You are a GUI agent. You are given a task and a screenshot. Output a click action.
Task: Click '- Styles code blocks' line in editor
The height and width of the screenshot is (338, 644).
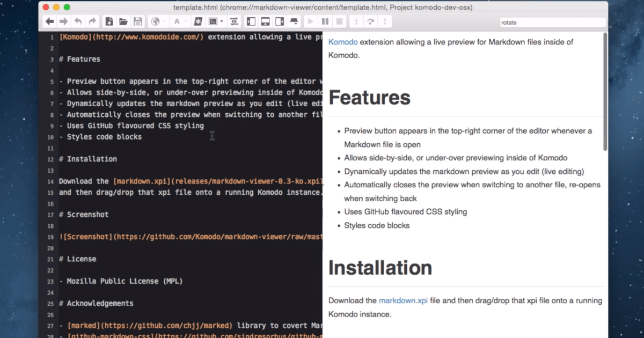click(x=100, y=137)
